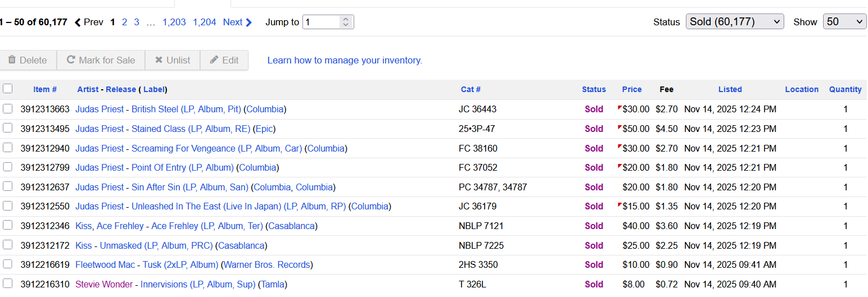Image resolution: width=868 pixels, height=297 pixels.
Task: Click the red flag beside $15.00 price
Action: tap(620, 204)
